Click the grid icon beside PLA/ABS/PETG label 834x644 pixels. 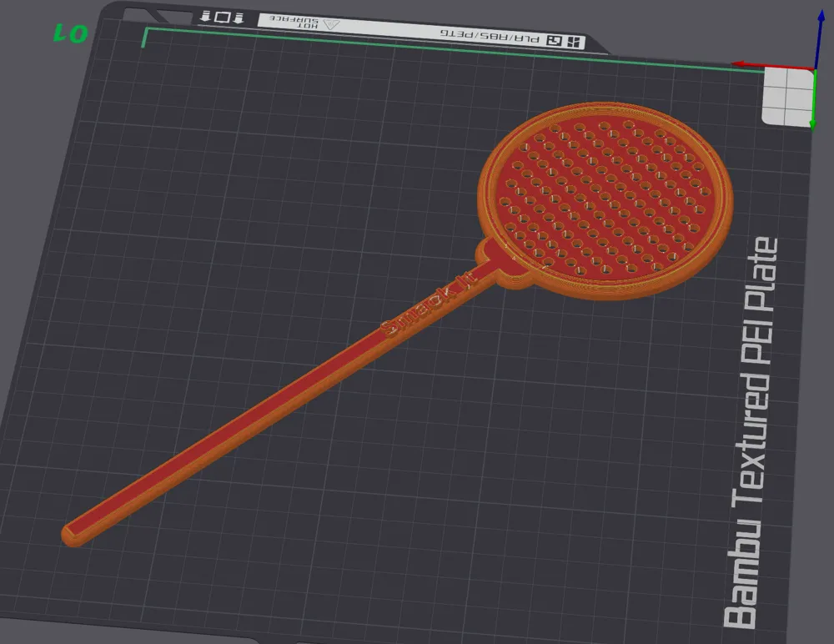[574, 40]
